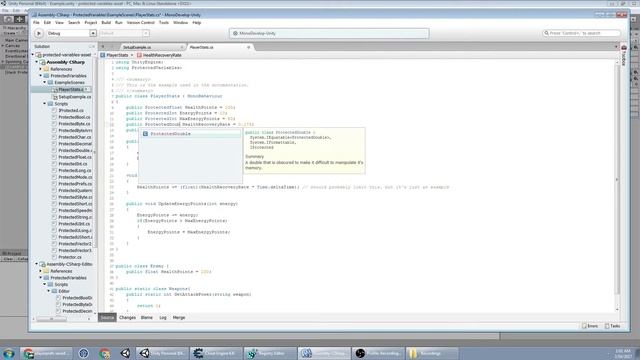Image resolution: width=640 pixels, height=360 pixels.
Task: Click the HealthRecoveryRate member breadcrumb
Action: click(x=160, y=55)
